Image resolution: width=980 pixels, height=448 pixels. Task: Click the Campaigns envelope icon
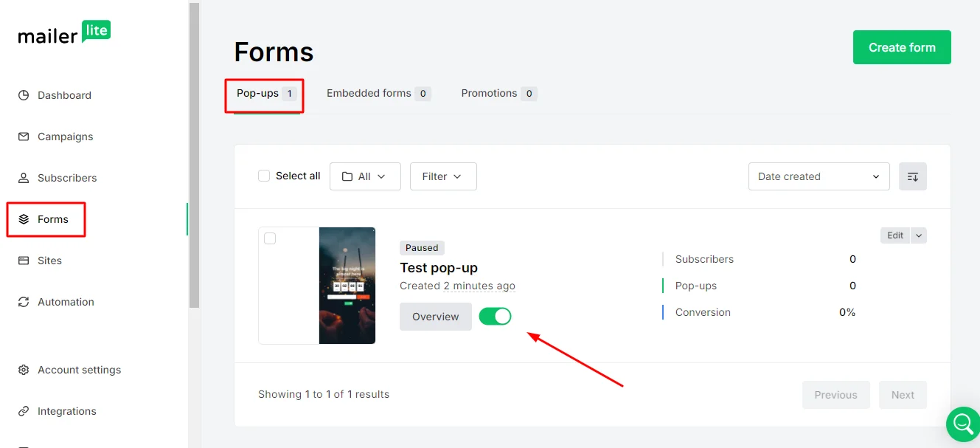tap(24, 137)
